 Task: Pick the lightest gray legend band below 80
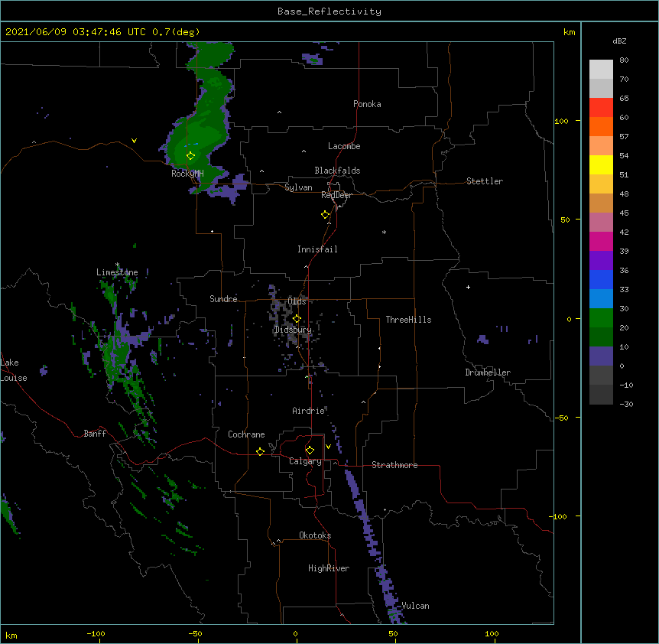tap(601, 70)
